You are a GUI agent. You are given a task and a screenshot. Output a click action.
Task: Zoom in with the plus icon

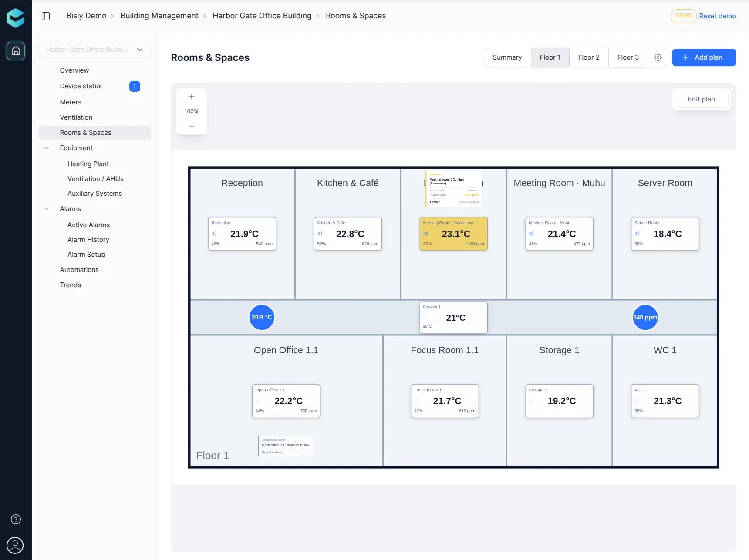coord(191,97)
